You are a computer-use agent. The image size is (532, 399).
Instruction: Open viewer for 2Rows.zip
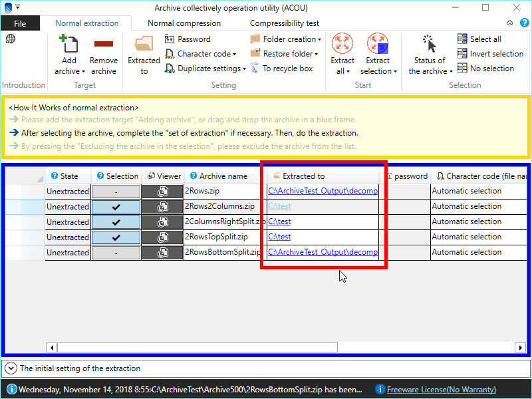162,192
